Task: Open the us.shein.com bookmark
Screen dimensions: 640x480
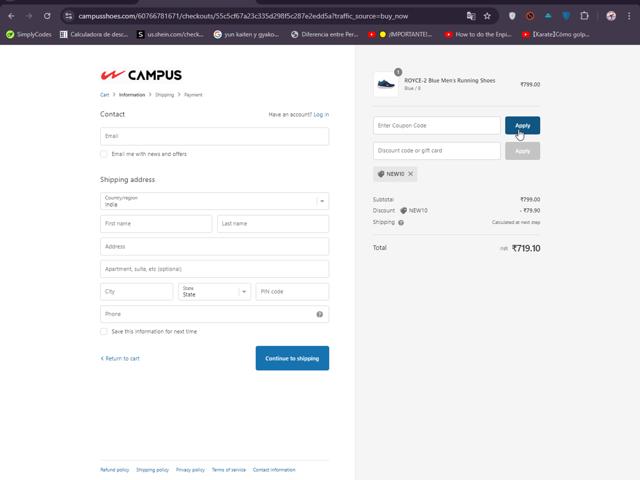Action: [170, 34]
